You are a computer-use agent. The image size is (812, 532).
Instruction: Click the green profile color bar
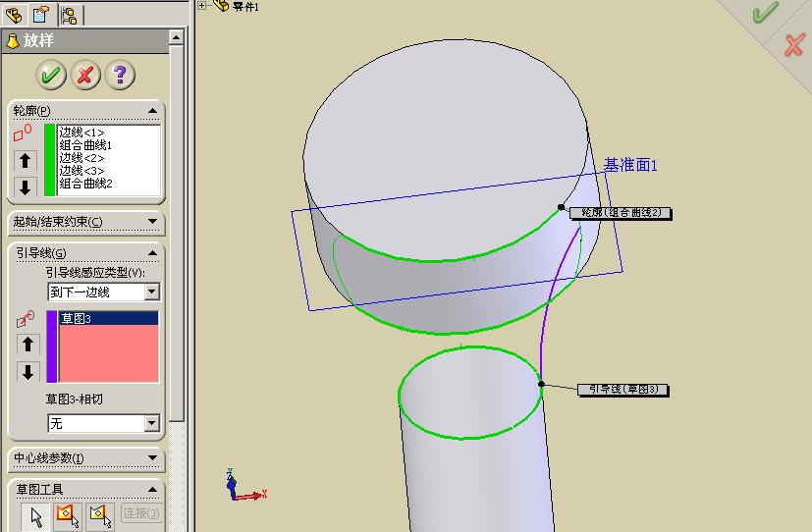click(50, 160)
